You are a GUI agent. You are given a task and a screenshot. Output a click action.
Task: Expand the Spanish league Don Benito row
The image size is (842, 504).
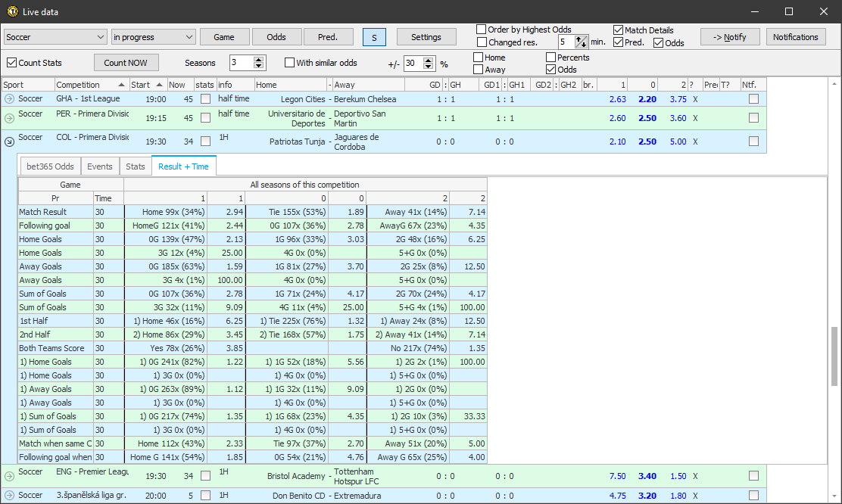(8, 495)
